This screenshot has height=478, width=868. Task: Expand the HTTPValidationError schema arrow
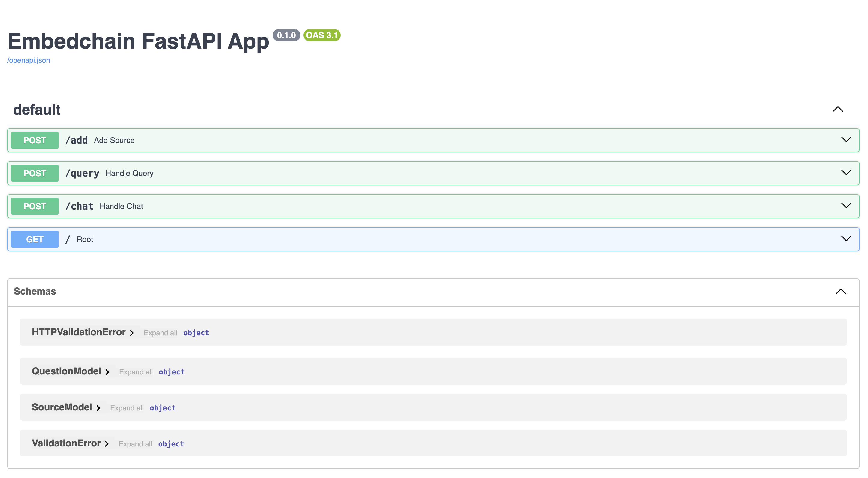pos(132,333)
